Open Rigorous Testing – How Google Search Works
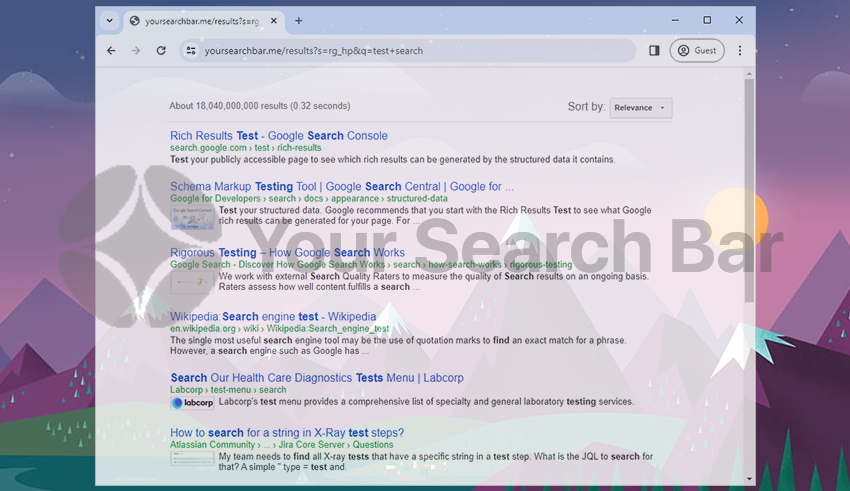 (287, 253)
